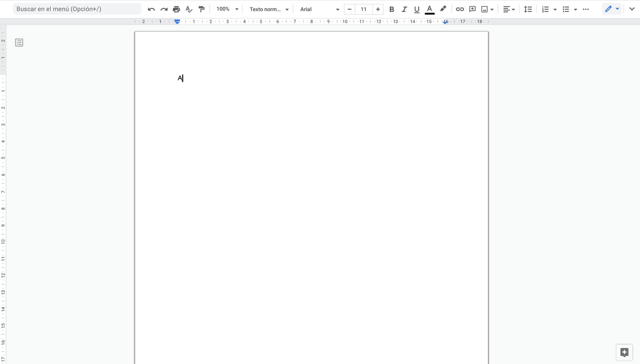
Task: Decrease font size with minus button
Action: 349,9
